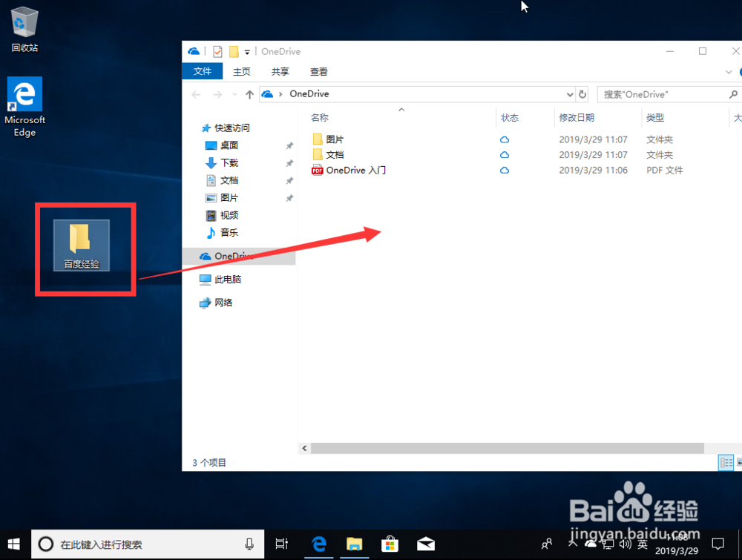
Task: Click the 英 input method indicator
Action: pyautogui.click(x=643, y=544)
